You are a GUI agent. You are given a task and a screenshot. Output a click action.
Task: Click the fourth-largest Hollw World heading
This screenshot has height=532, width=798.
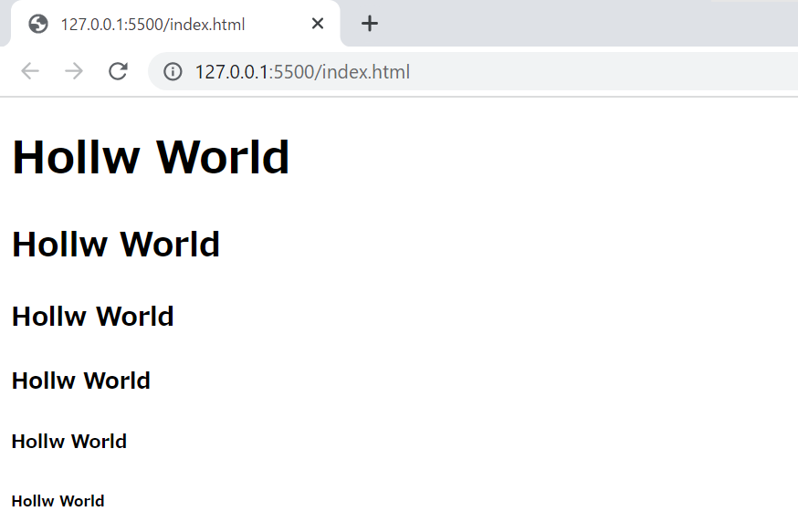coord(80,381)
